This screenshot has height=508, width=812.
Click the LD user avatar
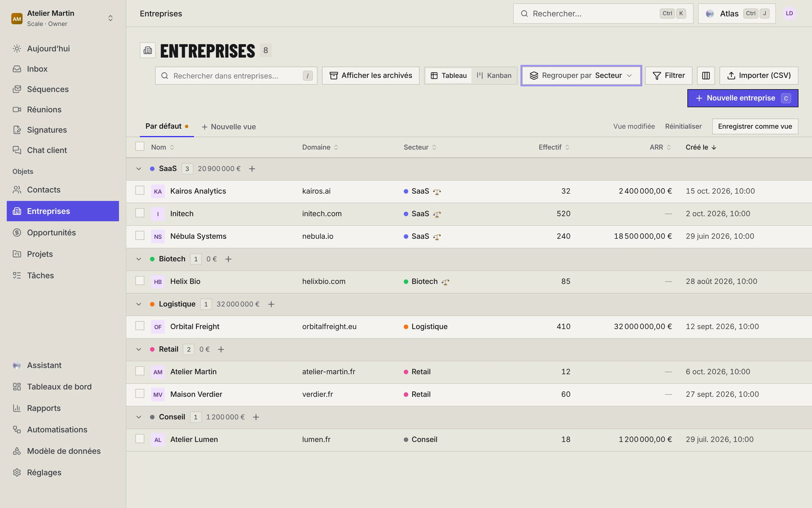pos(789,14)
